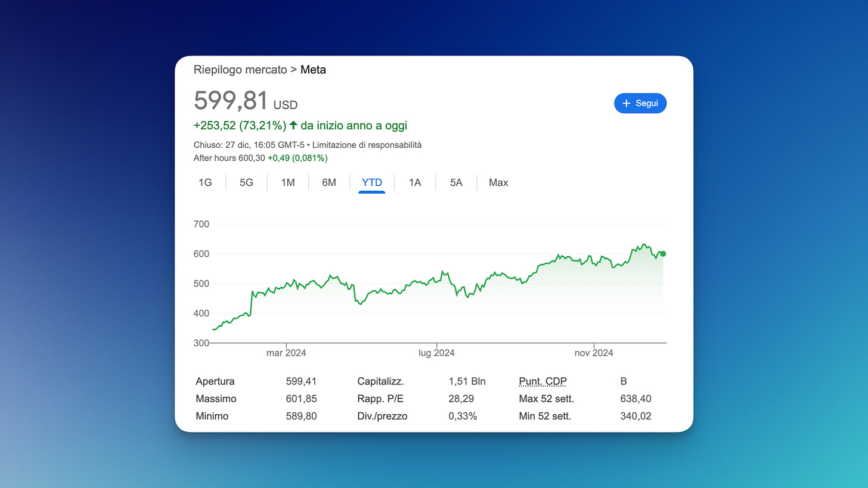Choose the 1A time range tab
The height and width of the screenshot is (488, 868).
[415, 182]
